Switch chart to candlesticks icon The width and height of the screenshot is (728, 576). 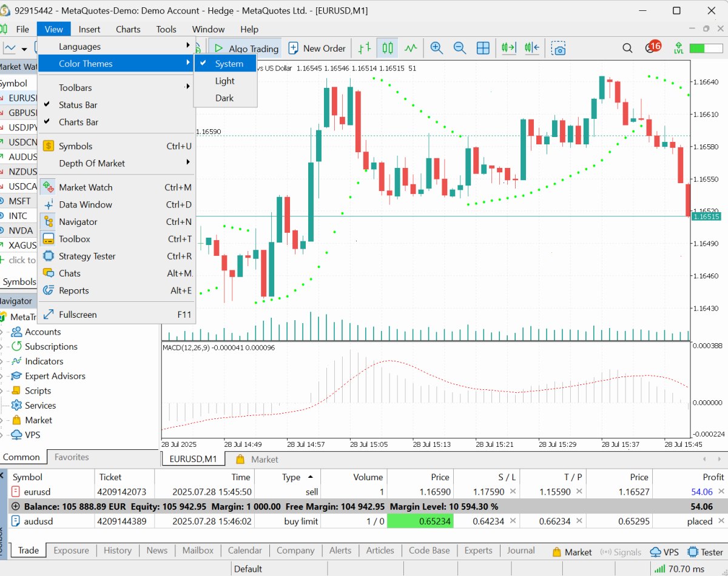[388, 48]
